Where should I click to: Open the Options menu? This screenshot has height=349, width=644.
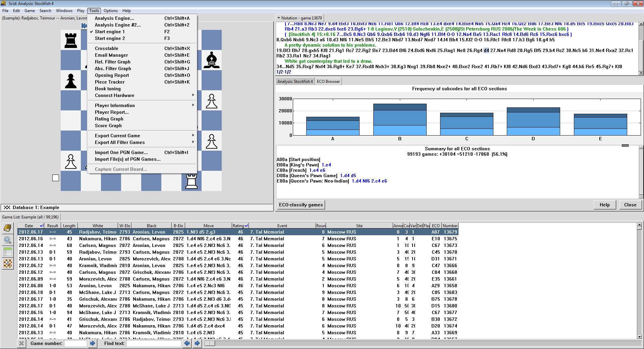[x=110, y=10]
